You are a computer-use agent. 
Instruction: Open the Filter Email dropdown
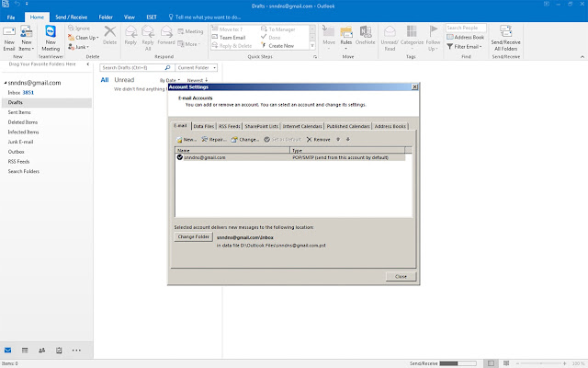point(464,47)
